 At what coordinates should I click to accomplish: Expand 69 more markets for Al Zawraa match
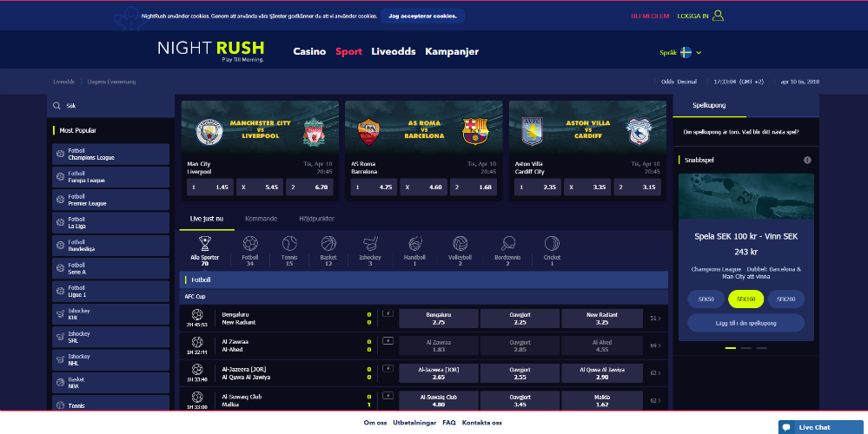pyautogui.click(x=655, y=345)
